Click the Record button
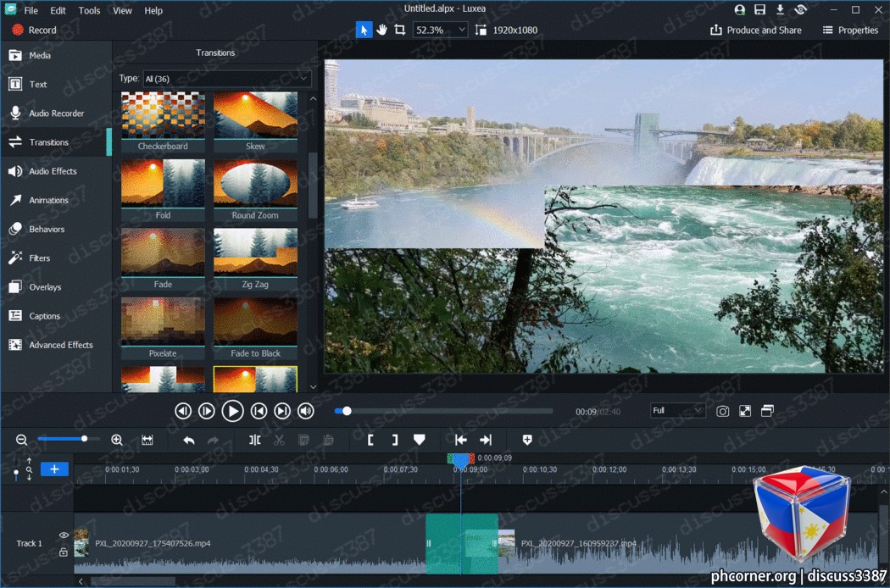 pyautogui.click(x=35, y=31)
